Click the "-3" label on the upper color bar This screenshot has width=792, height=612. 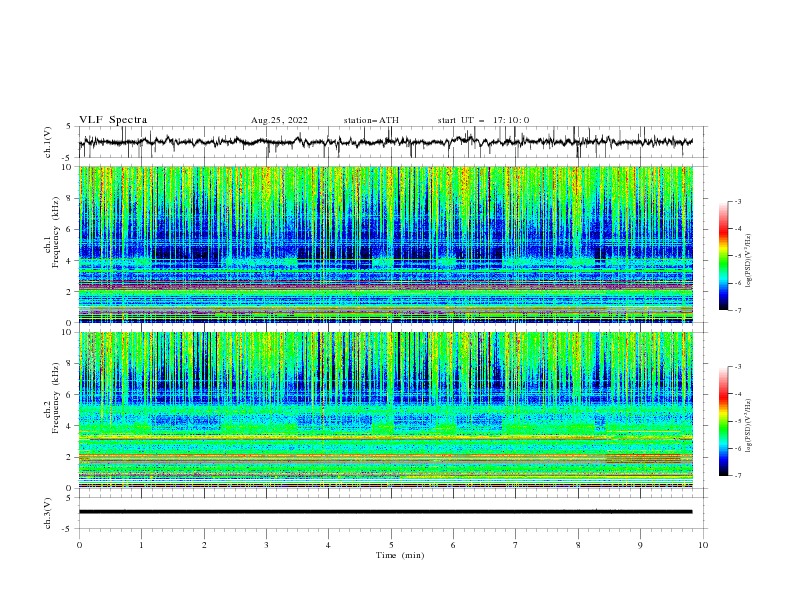(738, 201)
